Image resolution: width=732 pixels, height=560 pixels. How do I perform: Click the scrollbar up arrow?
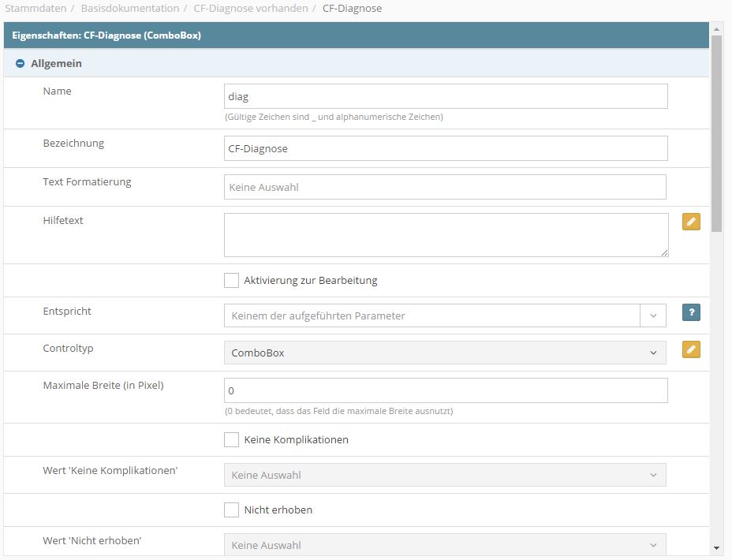(x=716, y=29)
